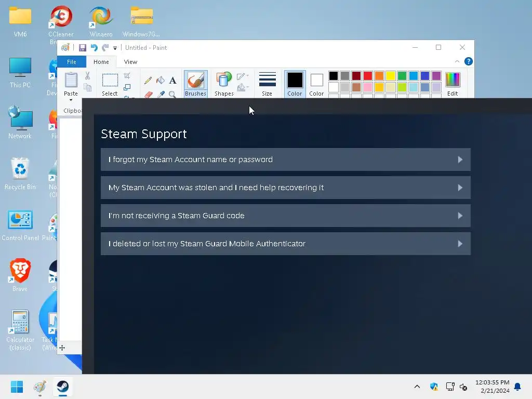Select the Color picker eyedropper tool
This screenshot has height=399, width=532.
[x=161, y=95]
